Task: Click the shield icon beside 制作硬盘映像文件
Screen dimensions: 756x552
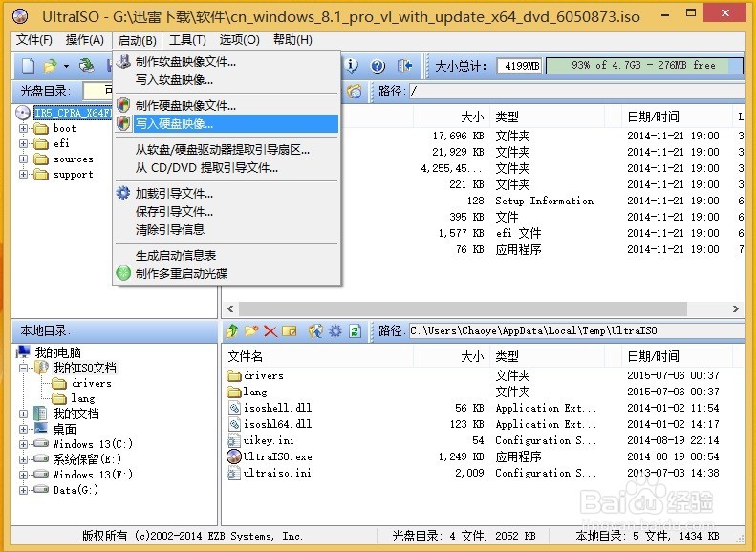Action: point(123,105)
